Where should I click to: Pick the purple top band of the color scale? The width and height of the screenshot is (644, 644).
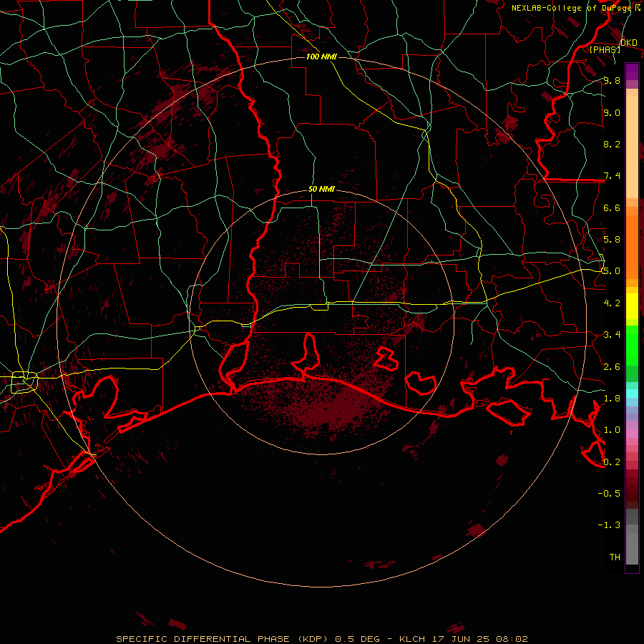632,72
